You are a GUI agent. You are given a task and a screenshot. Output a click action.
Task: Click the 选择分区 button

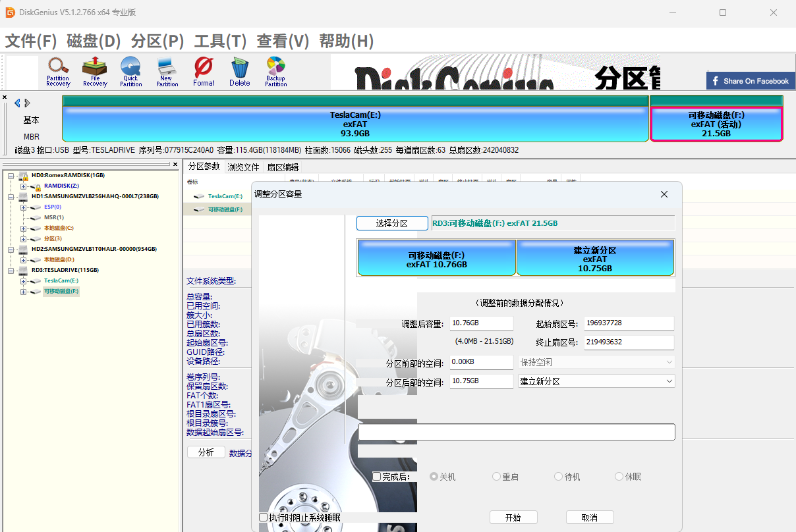click(x=391, y=223)
